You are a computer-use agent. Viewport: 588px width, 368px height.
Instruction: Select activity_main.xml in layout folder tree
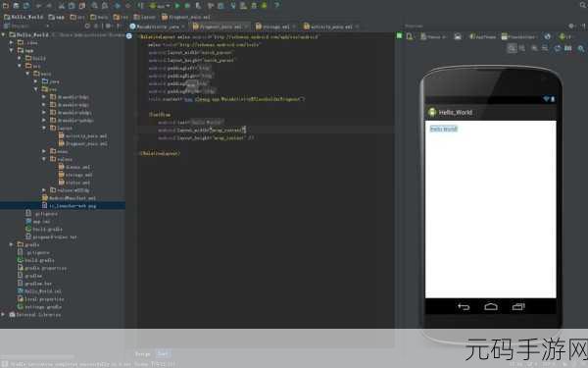click(83, 136)
